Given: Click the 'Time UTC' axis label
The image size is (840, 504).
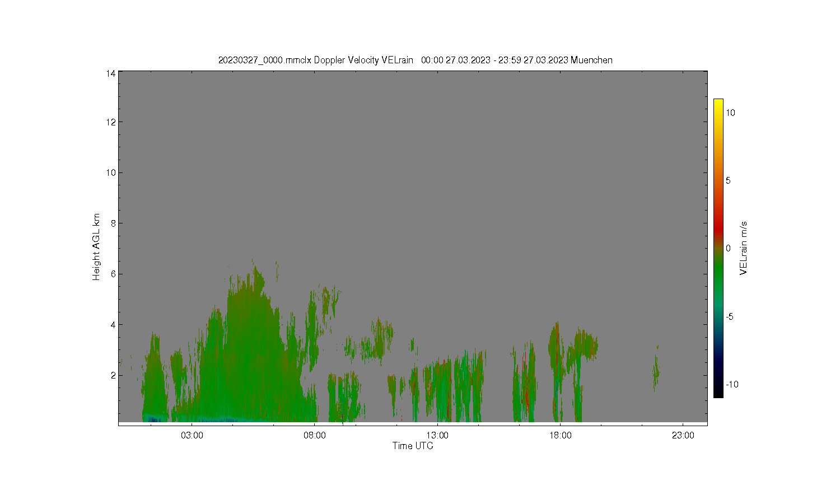Looking at the screenshot, I should 413,446.
